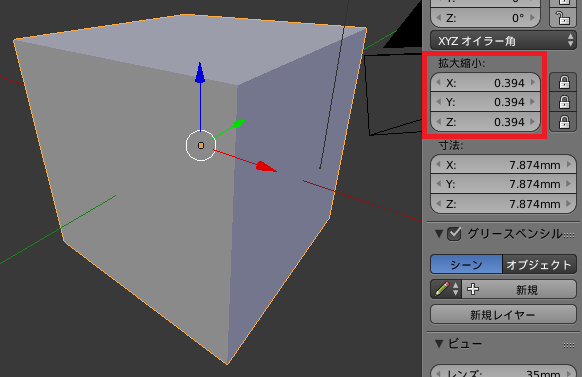Click the Dimensions Z field 7.874mm
The height and width of the screenshot is (377, 582).
[503, 204]
